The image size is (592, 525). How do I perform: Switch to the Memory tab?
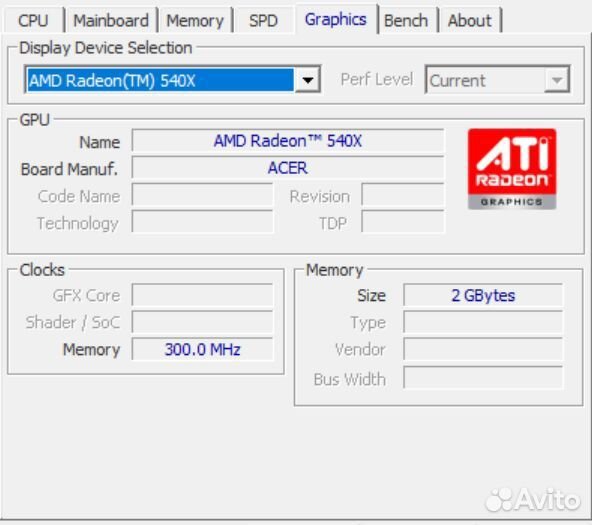[195, 20]
